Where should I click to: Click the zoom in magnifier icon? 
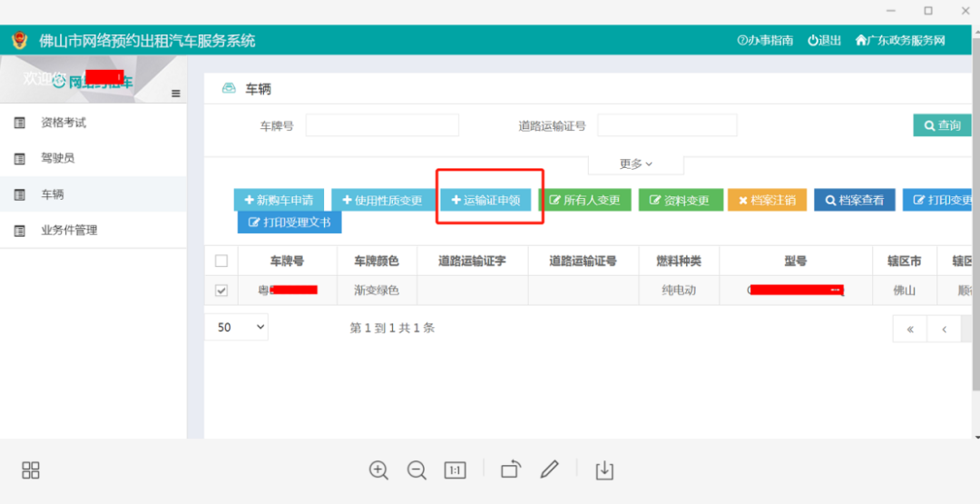click(x=378, y=469)
